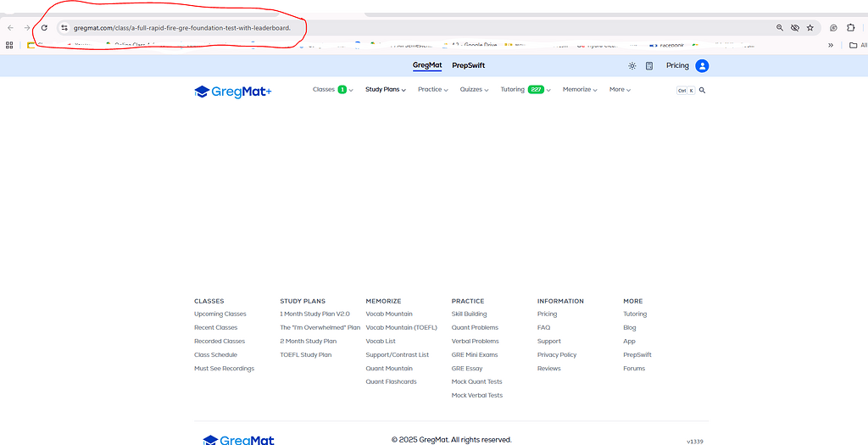868x445 pixels.
Task: Click the GregMat+ logo in header
Action: coord(232,91)
